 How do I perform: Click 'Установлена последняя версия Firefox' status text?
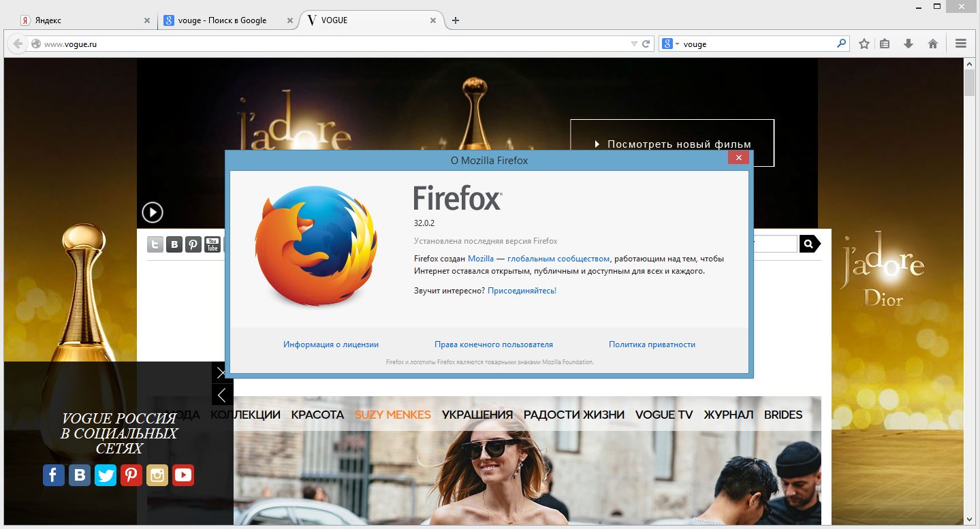pos(486,241)
